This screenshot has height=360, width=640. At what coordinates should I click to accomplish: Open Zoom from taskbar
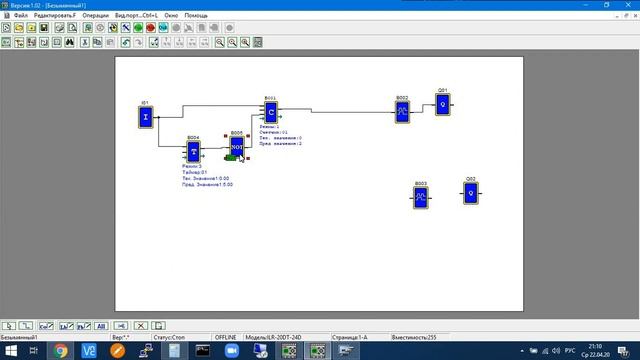(x=231, y=351)
